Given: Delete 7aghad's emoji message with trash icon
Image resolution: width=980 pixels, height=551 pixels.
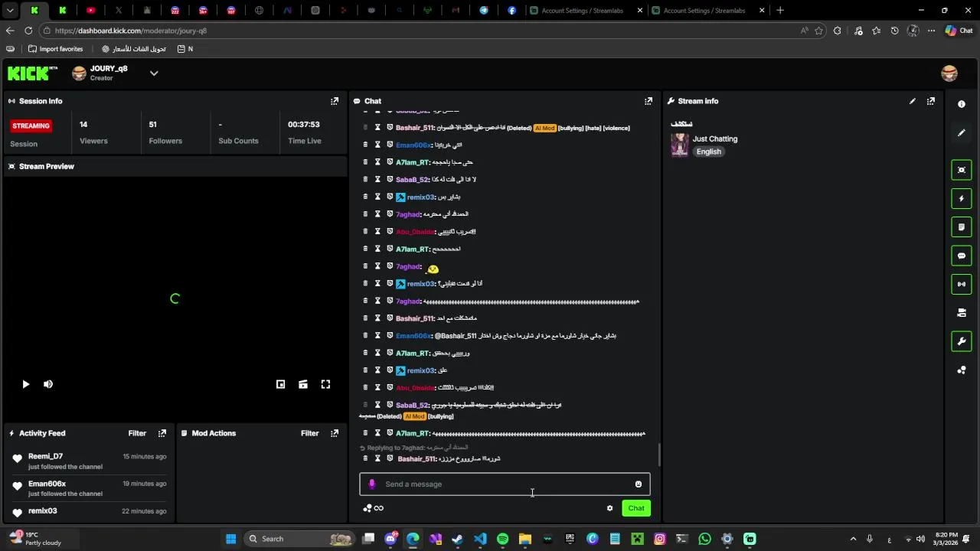Looking at the screenshot, I should (365, 266).
